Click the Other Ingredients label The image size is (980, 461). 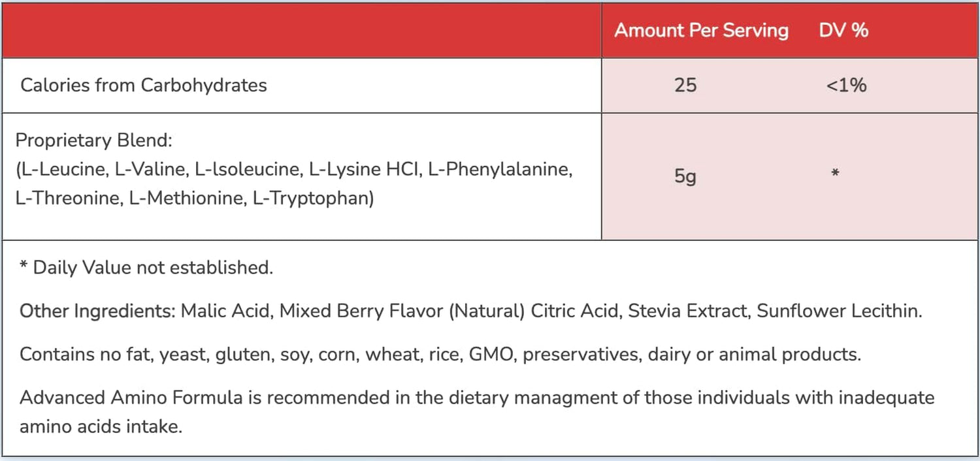point(97,311)
